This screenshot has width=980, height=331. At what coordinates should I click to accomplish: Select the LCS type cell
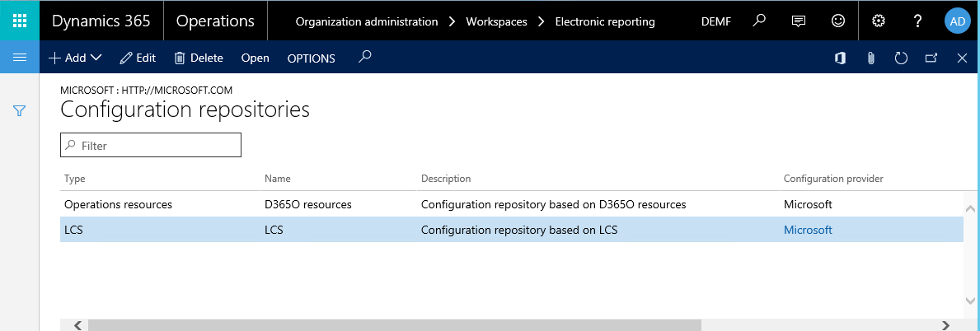click(73, 230)
